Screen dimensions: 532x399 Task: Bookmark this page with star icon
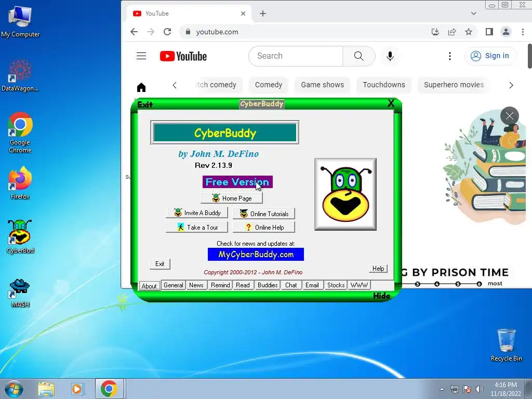point(469,32)
